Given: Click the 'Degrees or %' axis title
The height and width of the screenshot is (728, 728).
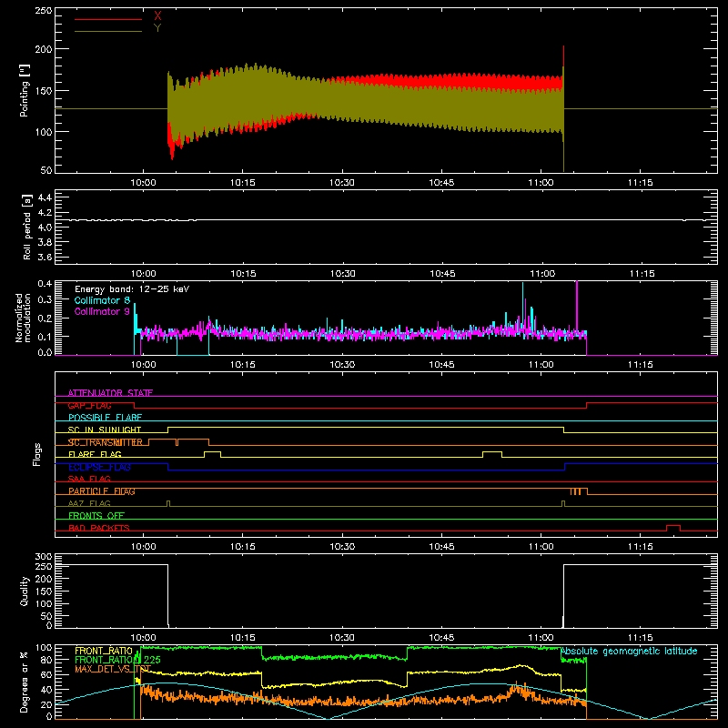Looking at the screenshot, I should pos(25,682).
